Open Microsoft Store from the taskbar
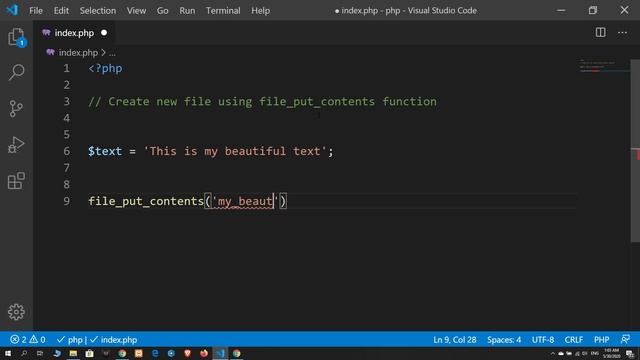This screenshot has height=360, width=640. pos(89,353)
